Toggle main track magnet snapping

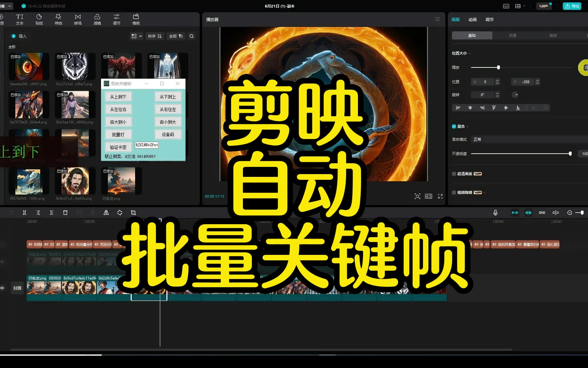pos(515,213)
